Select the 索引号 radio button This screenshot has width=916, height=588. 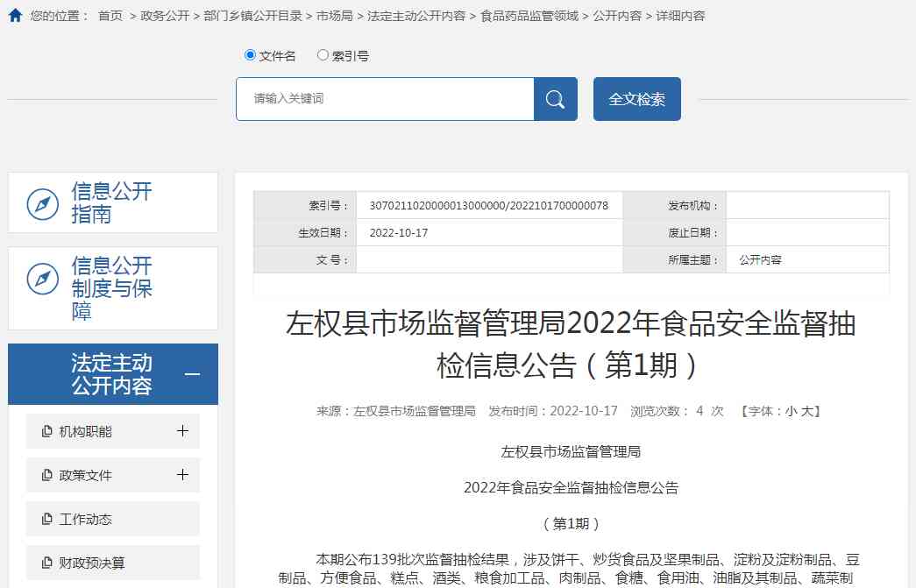click(323, 54)
